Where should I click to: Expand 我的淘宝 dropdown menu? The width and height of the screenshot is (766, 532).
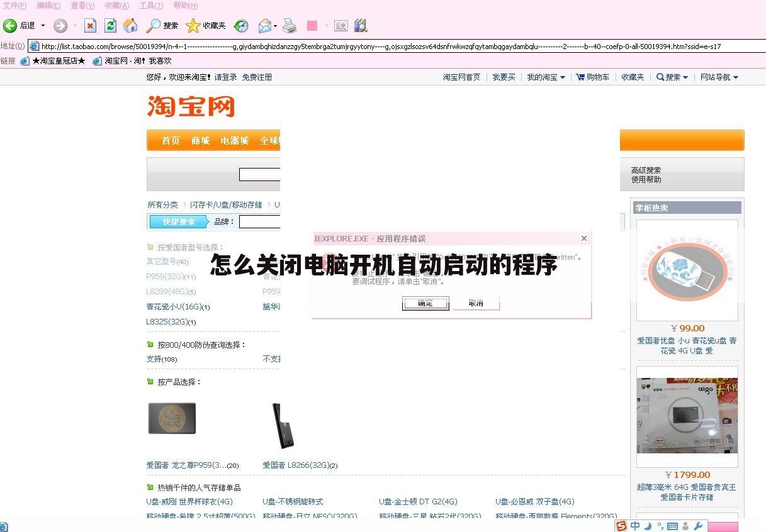(562, 77)
